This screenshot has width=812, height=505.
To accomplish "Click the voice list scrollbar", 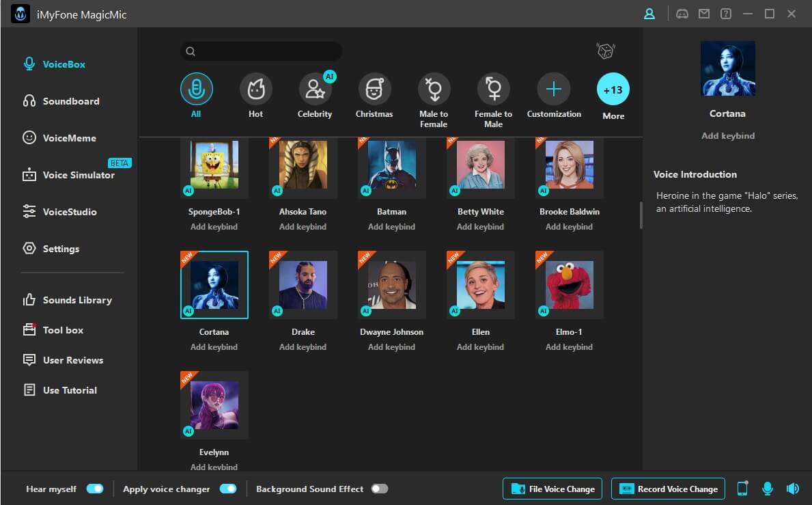I will tap(641, 215).
